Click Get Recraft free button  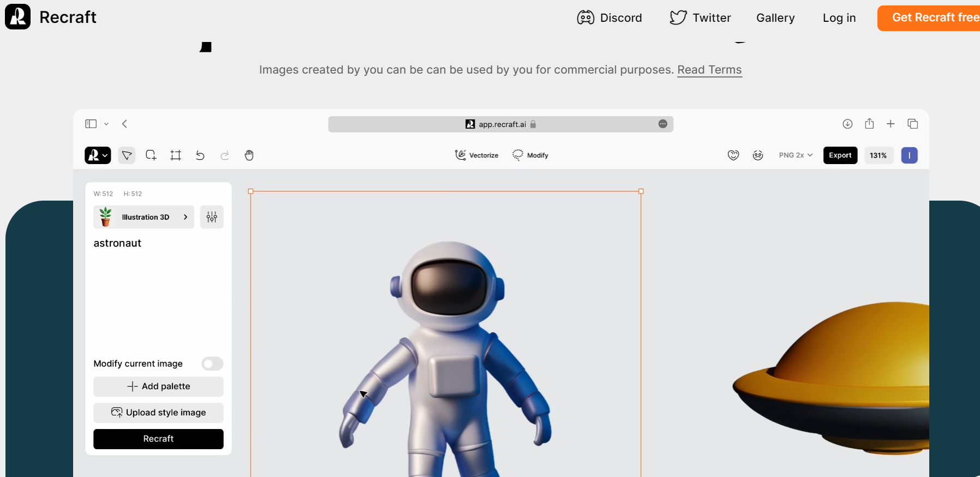929,18
